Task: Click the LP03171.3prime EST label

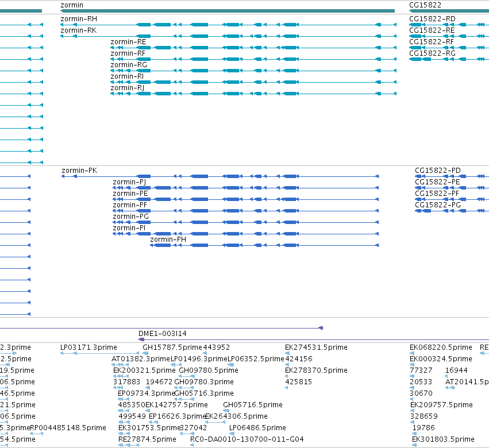Action: 88,347
